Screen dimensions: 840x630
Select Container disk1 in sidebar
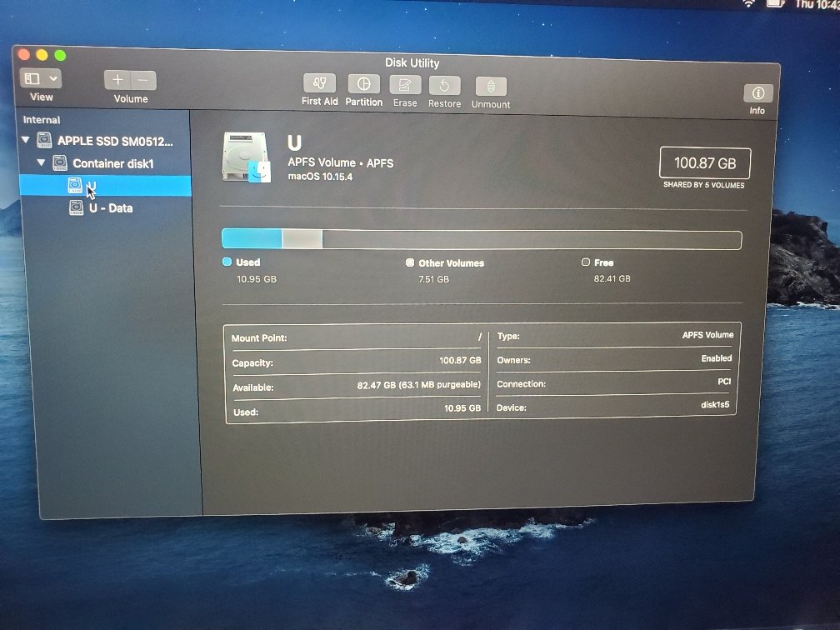point(105,163)
